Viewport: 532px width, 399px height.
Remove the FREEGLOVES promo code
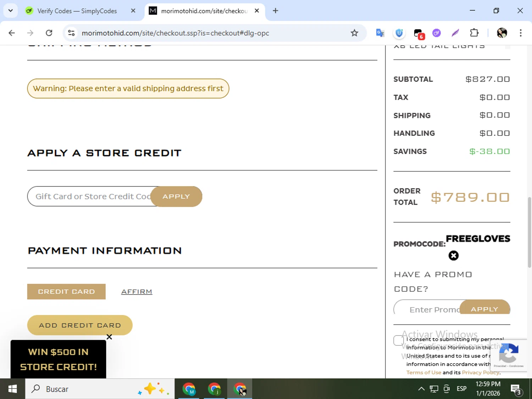coord(454,255)
